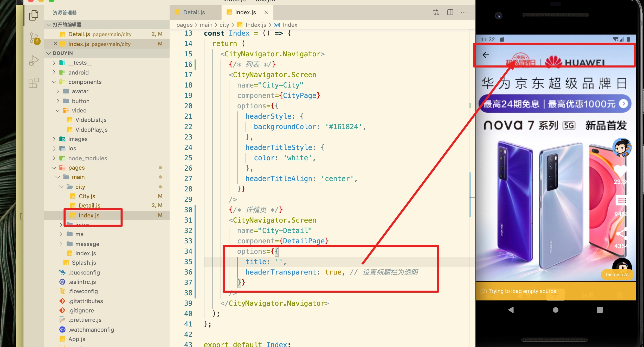Close the Index.js editor tab

266,12
